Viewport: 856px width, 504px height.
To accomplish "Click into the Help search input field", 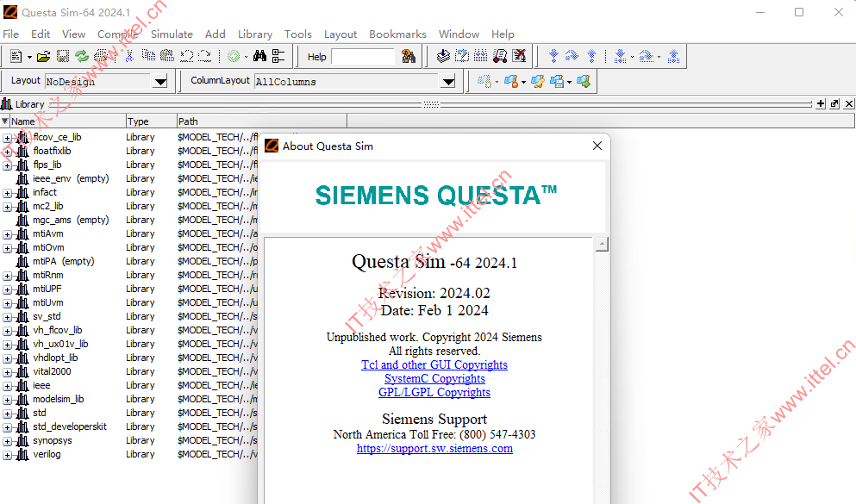I will [x=363, y=57].
